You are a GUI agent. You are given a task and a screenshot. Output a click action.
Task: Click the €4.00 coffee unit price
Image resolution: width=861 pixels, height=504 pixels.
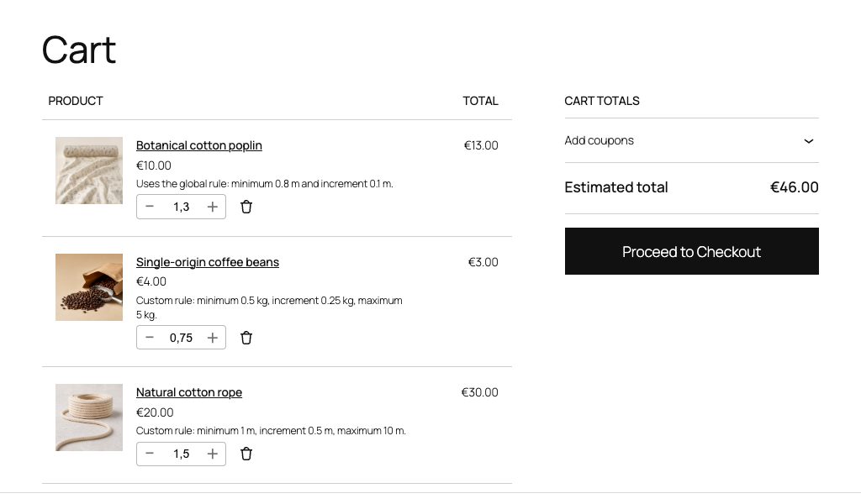point(151,281)
